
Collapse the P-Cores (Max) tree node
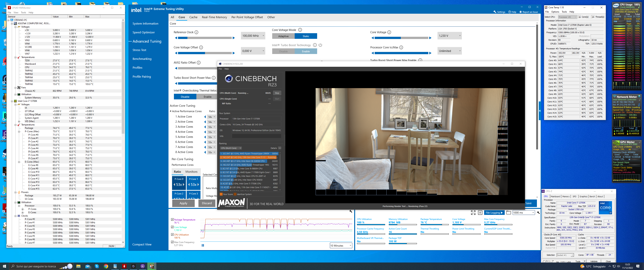tap(19, 131)
